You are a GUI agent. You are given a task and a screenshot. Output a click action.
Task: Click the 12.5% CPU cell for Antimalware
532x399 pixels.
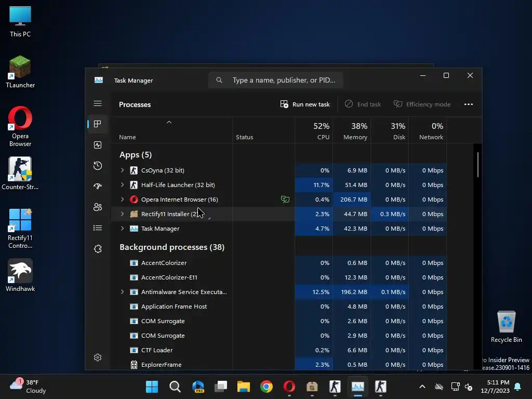click(x=314, y=292)
